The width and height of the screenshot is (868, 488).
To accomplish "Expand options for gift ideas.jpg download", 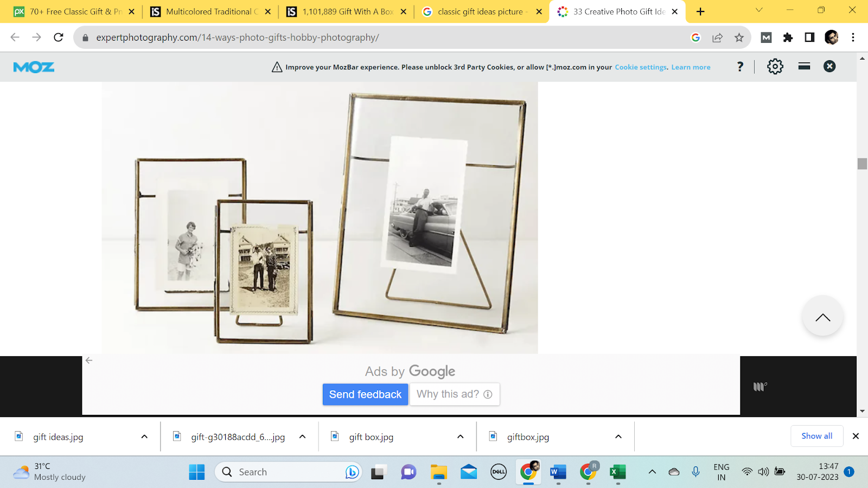I will 144,436.
